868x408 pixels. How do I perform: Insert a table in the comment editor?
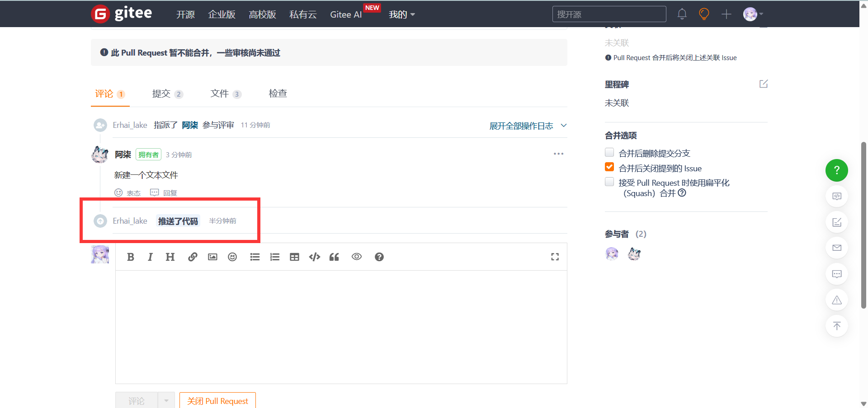(x=294, y=257)
